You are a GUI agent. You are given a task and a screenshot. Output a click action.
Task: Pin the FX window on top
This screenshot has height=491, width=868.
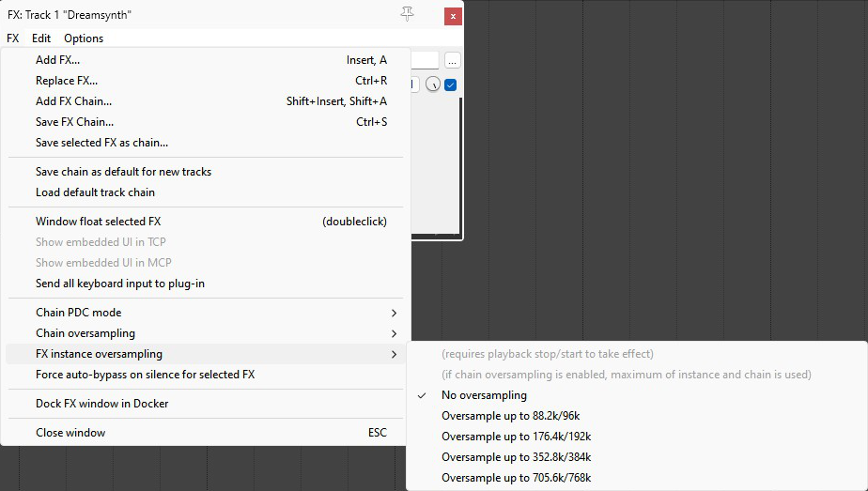point(407,14)
